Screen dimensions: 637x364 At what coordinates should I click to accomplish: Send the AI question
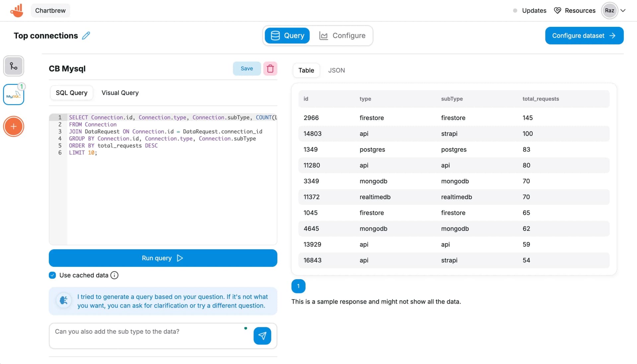pos(262,336)
